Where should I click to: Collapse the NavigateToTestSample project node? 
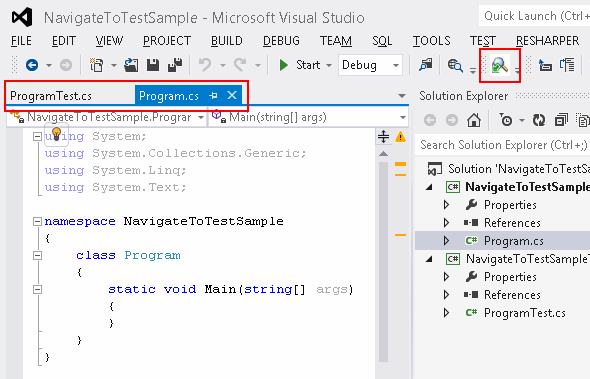tap(429, 187)
